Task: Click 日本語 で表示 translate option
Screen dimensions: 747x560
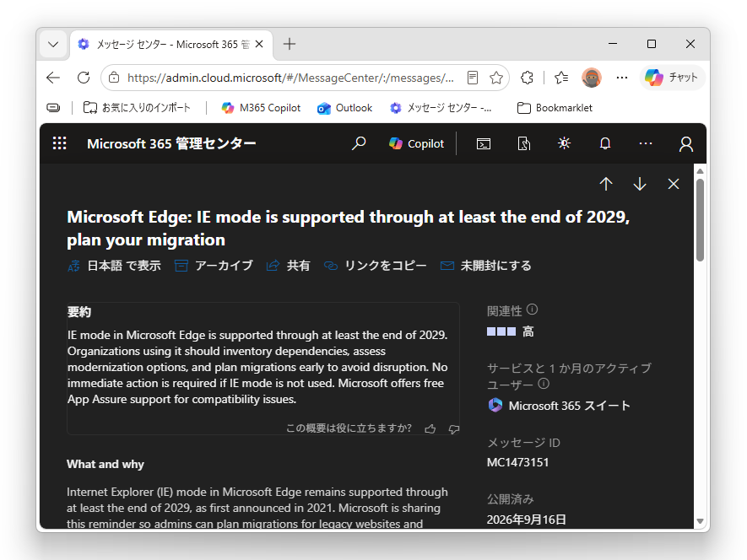Action: tap(114, 266)
